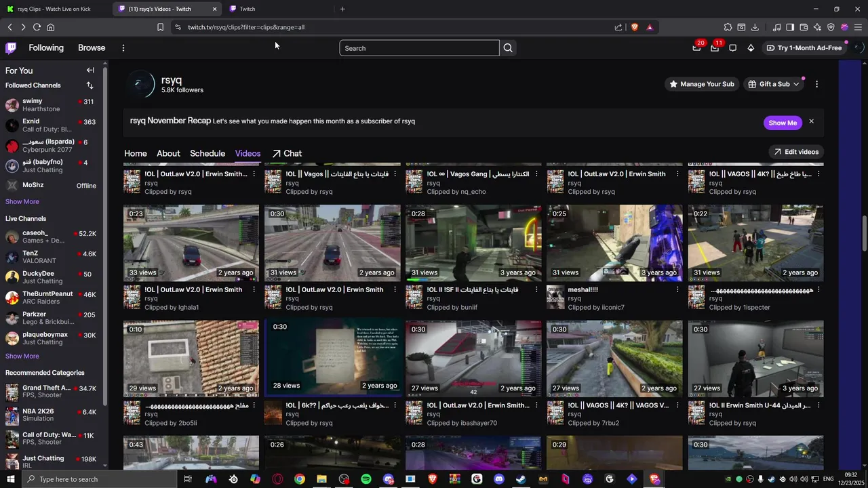This screenshot has width=868, height=488.
Task: Open the Whispers chat bubble icon
Action: pos(732,48)
